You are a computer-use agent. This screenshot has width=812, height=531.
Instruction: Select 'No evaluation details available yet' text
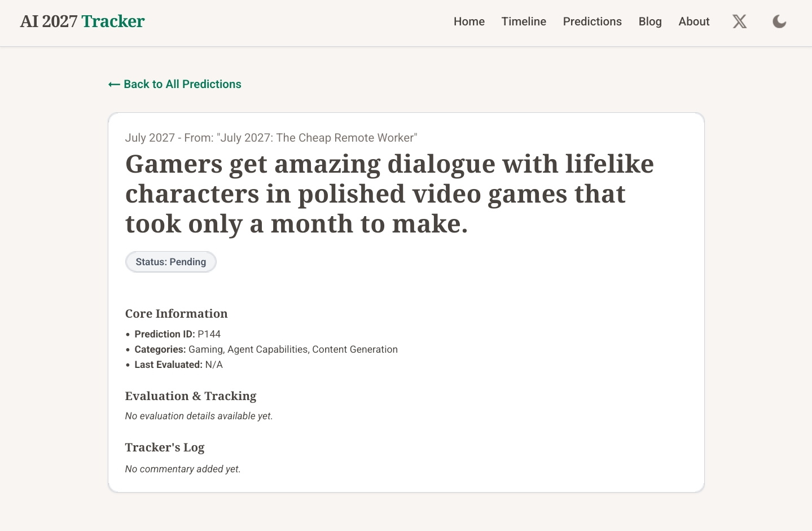coord(199,416)
